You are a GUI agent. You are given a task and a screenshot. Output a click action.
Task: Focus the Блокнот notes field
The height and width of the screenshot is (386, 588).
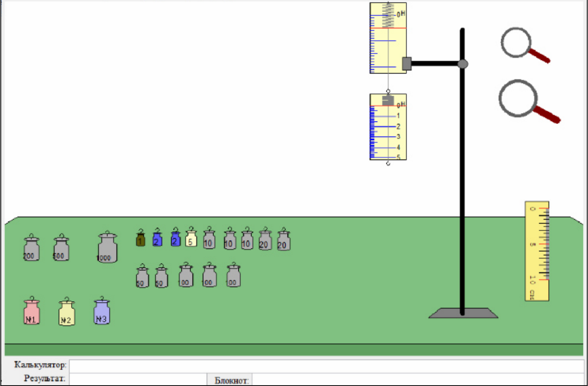pos(418,379)
